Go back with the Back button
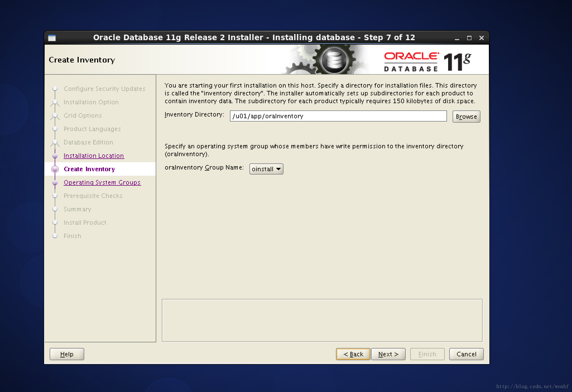572x392 pixels. coord(353,354)
